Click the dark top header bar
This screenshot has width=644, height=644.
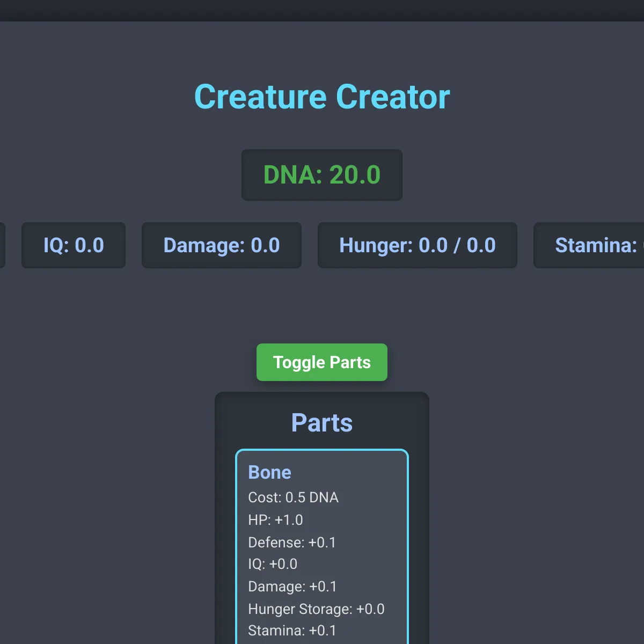tap(322, 10)
